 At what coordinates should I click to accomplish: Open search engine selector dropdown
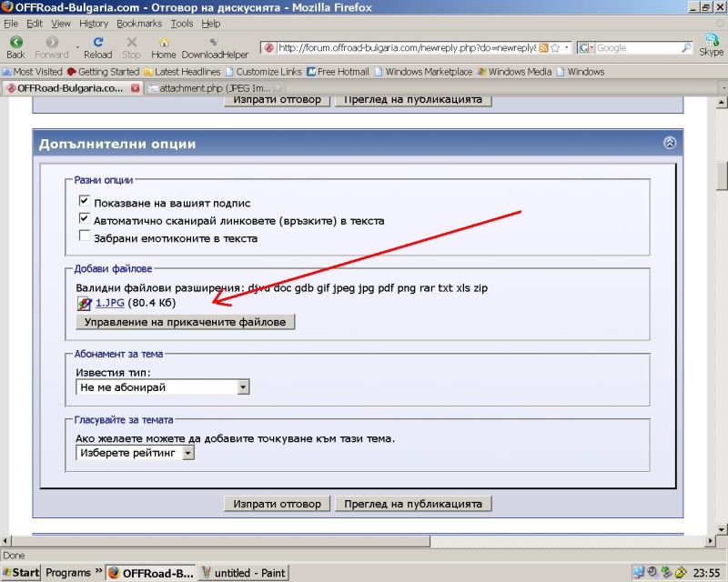tap(586, 48)
